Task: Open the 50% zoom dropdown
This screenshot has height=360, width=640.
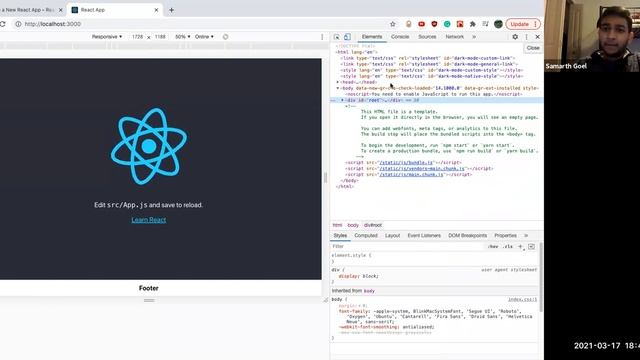Action: (x=182, y=37)
